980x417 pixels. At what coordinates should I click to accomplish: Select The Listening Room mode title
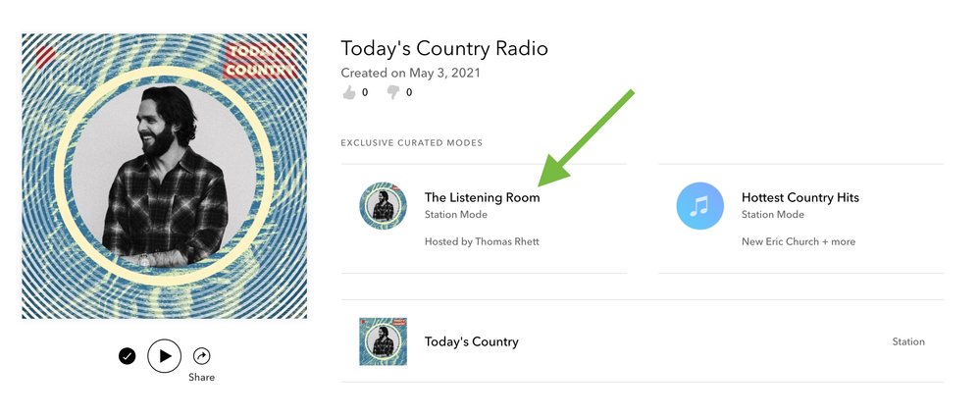[x=482, y=197]
